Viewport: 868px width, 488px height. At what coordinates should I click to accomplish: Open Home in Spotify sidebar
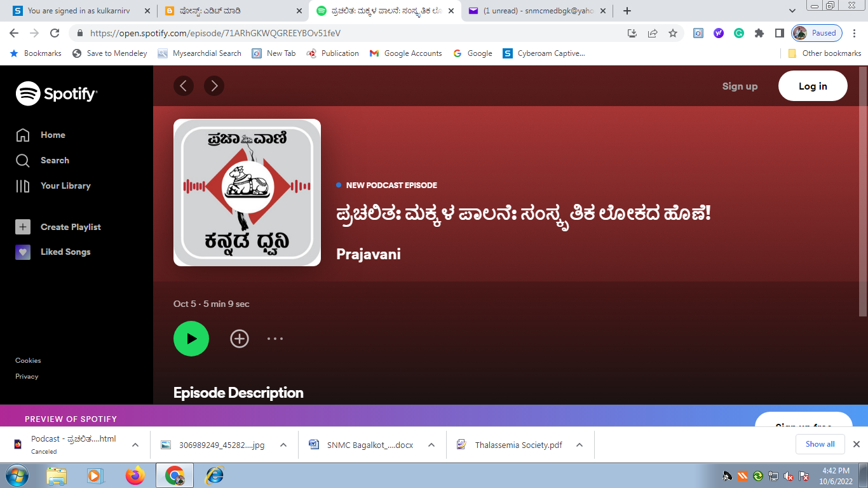click(x=41, y=135)
